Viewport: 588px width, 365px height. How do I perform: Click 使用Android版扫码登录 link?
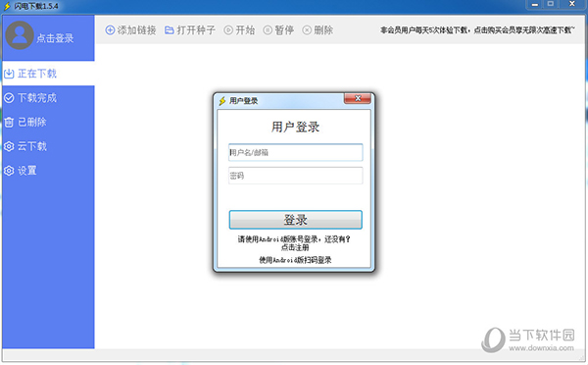pyautogui.click(x=295, y=260)
